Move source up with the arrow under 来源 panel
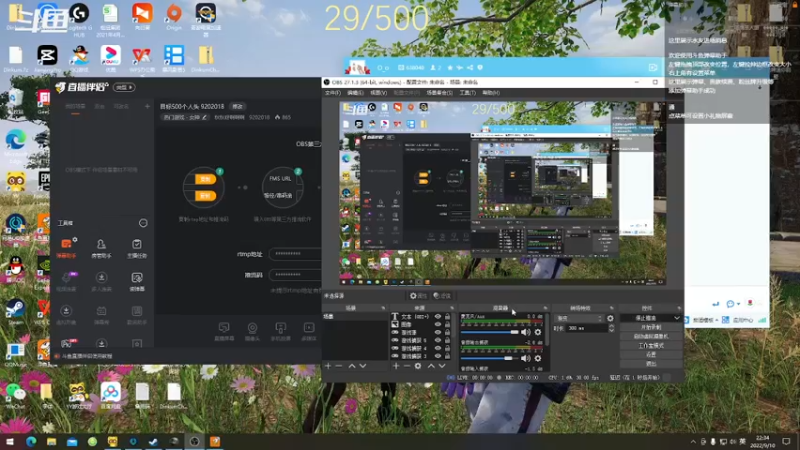 click(431, 366)
